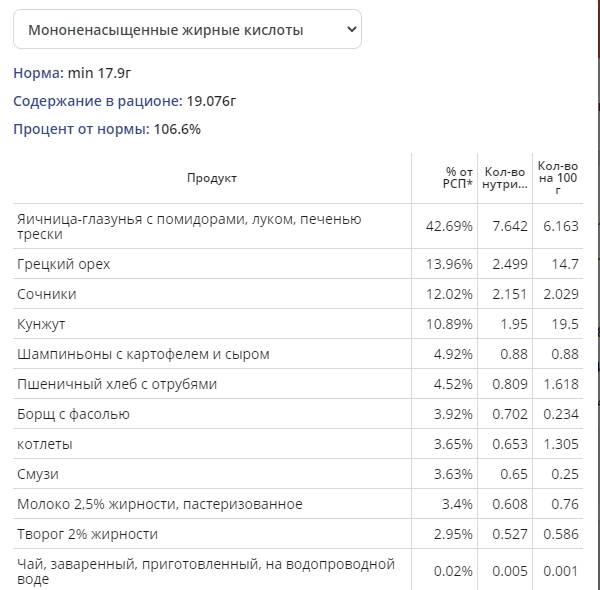The width and height of the screenshot is (600, 590).
Task: Click the Грецкий орех product row
Action: point(64,264)
